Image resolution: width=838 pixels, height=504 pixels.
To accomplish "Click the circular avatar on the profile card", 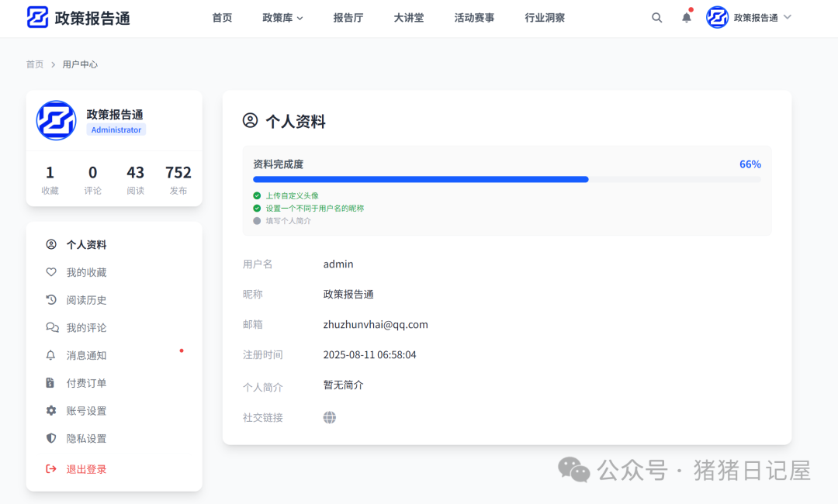I will 56,120.
